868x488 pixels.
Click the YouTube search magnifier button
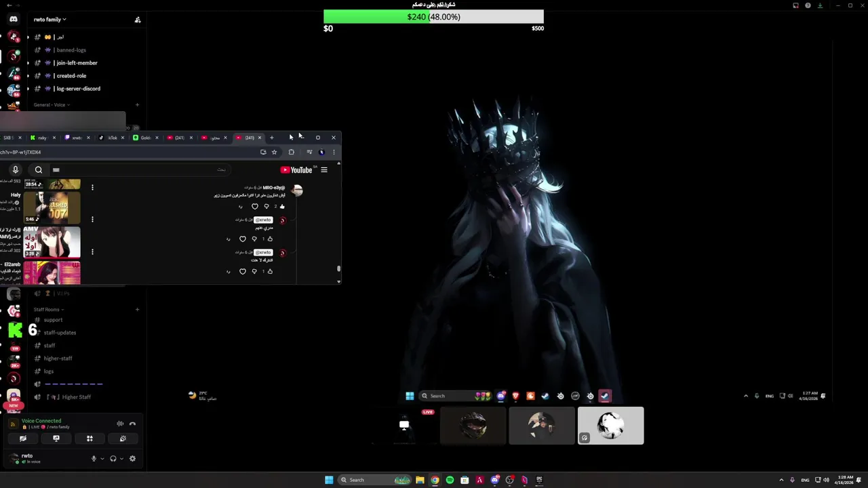[x=39, y=170]
